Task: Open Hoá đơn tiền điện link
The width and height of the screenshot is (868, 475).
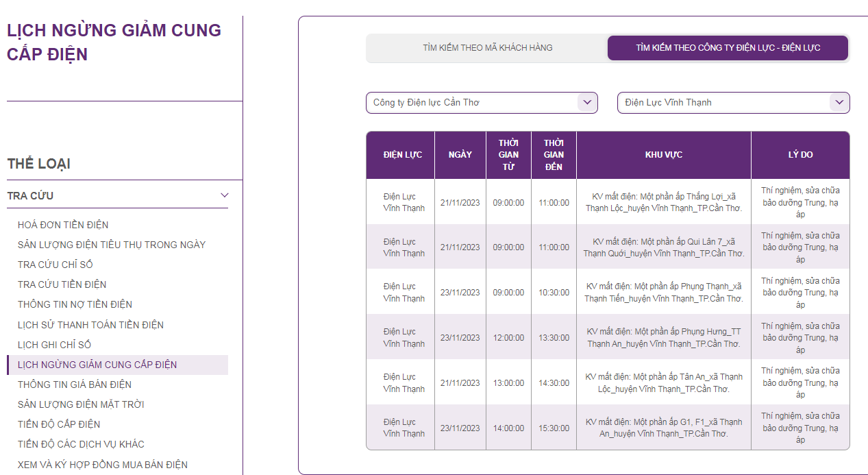Action: [63, 225]
